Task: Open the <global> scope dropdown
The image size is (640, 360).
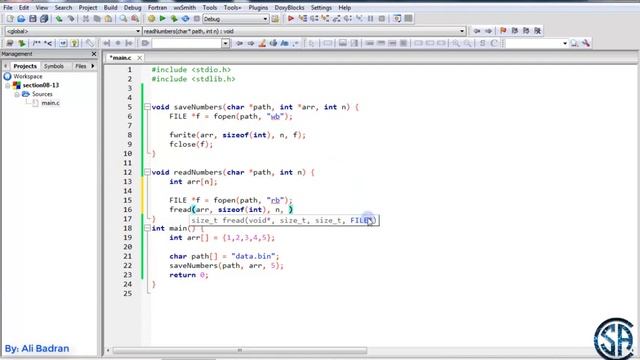Action: click(x=138, y=31)
